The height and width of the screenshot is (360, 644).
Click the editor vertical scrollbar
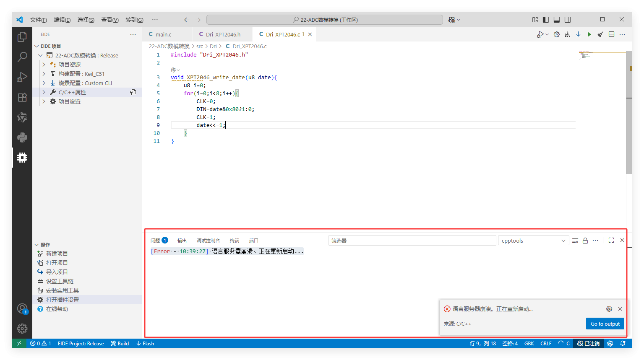[x=628, y=112]
